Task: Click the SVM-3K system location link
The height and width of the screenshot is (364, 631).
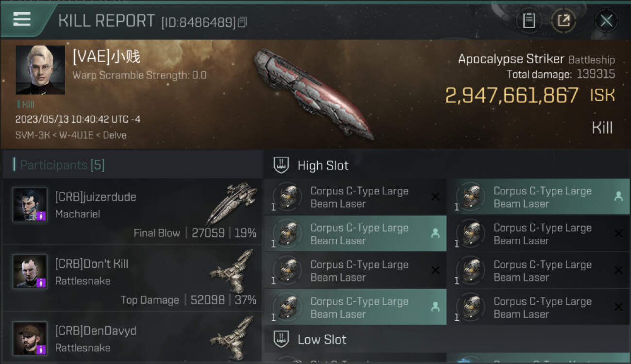Action: (x=33, y=135)
